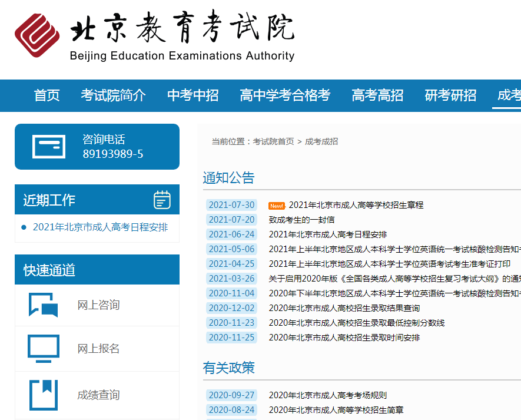The width and height of the screenshot is (521, 420).
Task: Click the date label 2020-08-24
Action: coord(231,409)
